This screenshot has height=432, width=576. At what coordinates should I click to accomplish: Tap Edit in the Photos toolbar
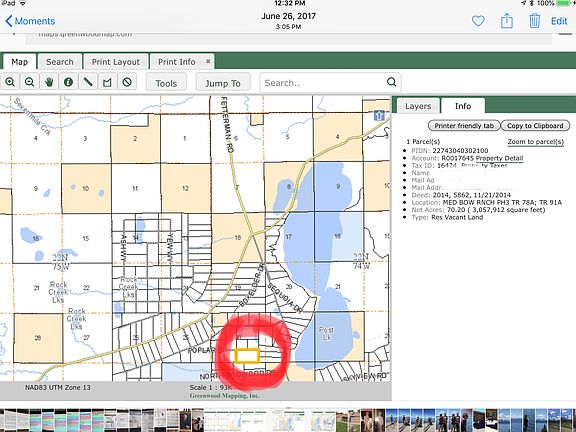[559, 21]
